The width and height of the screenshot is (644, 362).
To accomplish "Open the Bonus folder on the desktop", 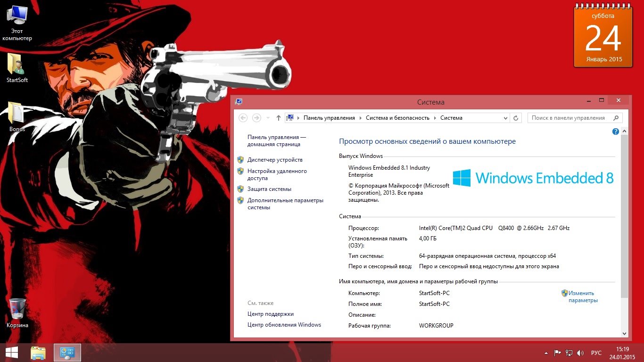I will (x=17, y=117).
